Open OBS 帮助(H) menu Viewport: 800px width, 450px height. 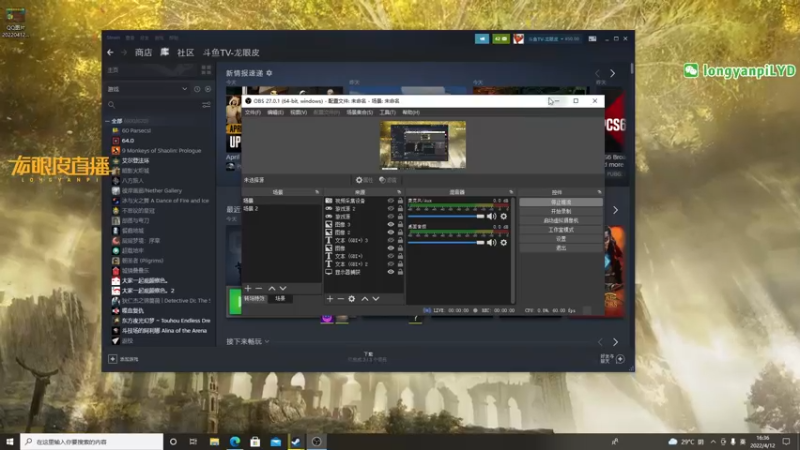point(411,112)
